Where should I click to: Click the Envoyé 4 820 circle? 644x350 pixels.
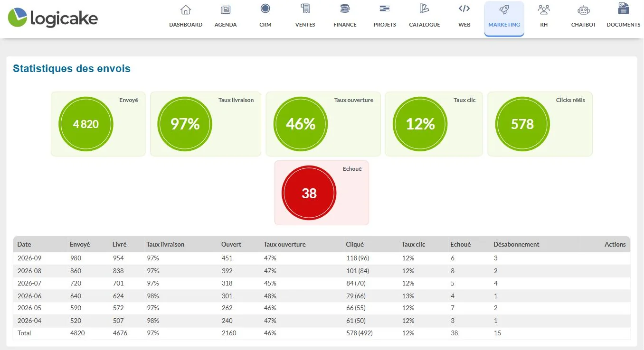[86, 124]
